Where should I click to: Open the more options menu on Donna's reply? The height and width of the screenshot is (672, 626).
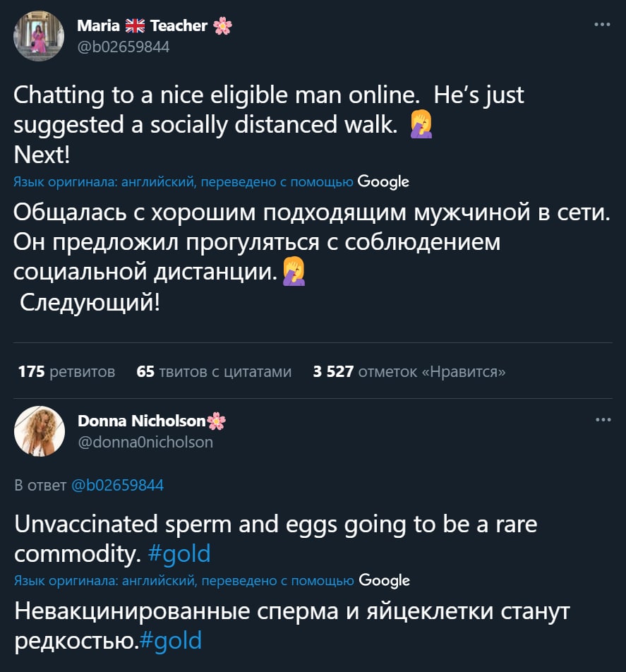[x=602, y=420]
